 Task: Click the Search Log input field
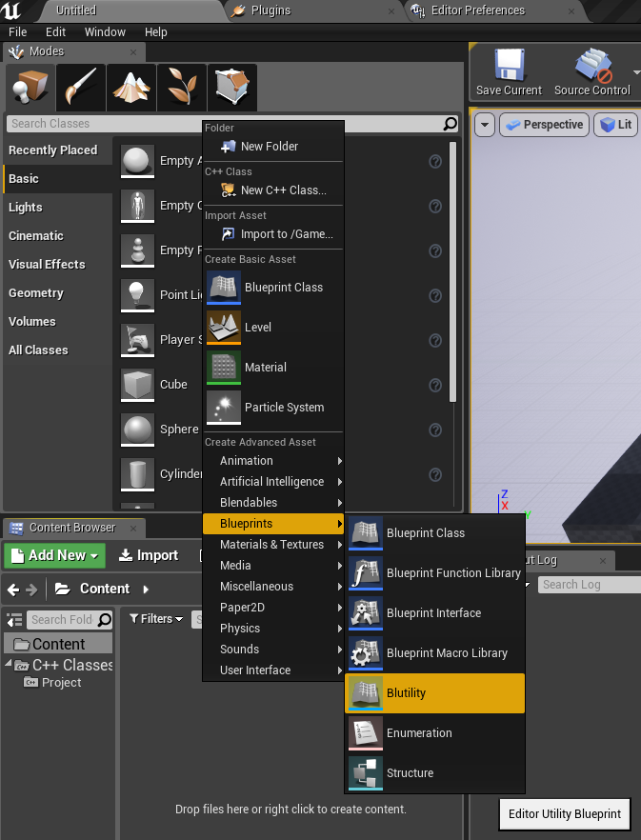(x=590, y=585)
